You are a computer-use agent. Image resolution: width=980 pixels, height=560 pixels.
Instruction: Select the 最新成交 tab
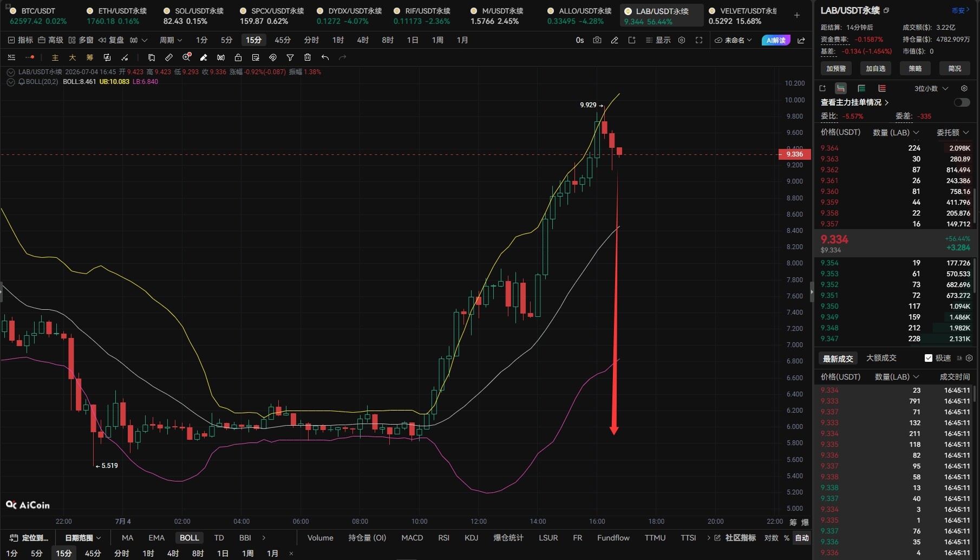pyautogui.click(x=838, y=359)
